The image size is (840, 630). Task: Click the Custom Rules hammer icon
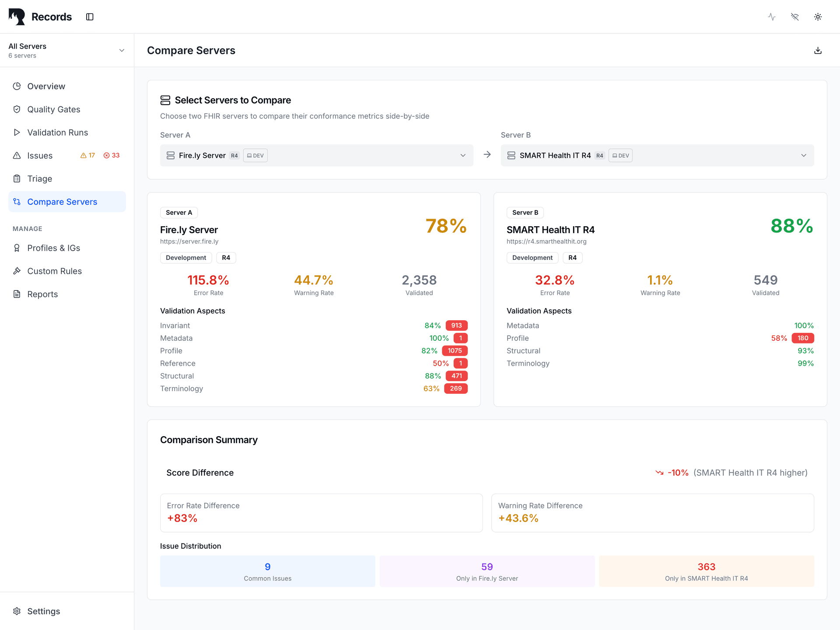click(x=17, y=271)
